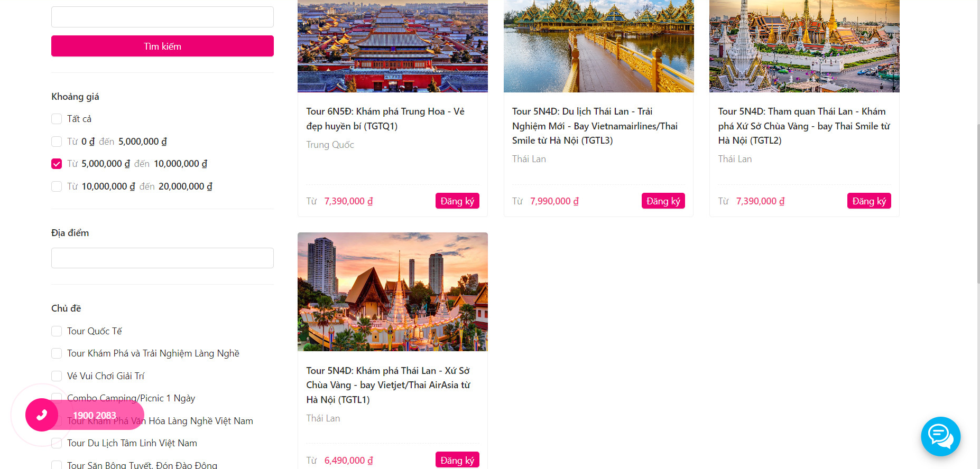Click the page vertical scrollbar
The width and height of the screenshot is (980, 469).
978,203
